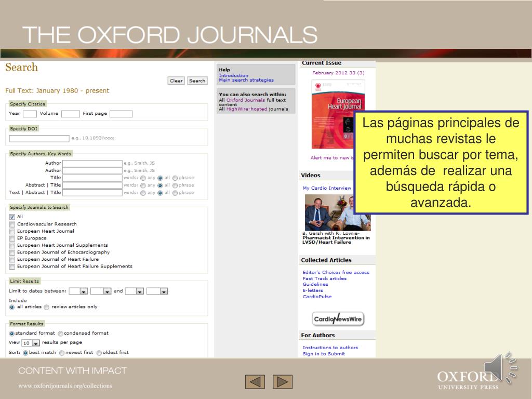Select condensed format radio button

point(60,334)
